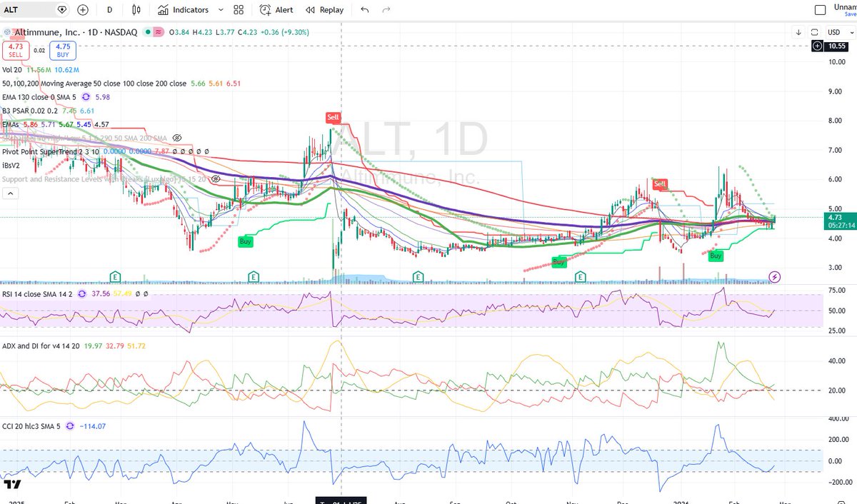The height and width of the screenshot is (504, 857).
Task: Click the Buy signal label near February
Action: tap(716, 255)
